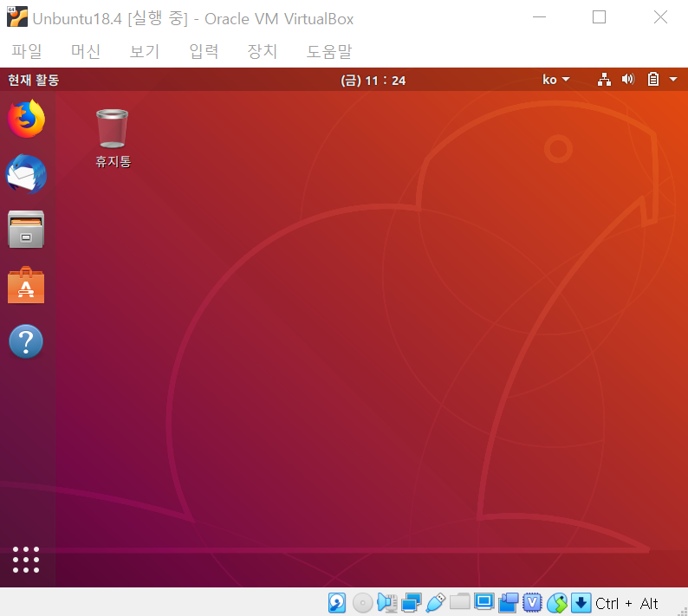Open the Files manager from the dock

tap(26, 230)
